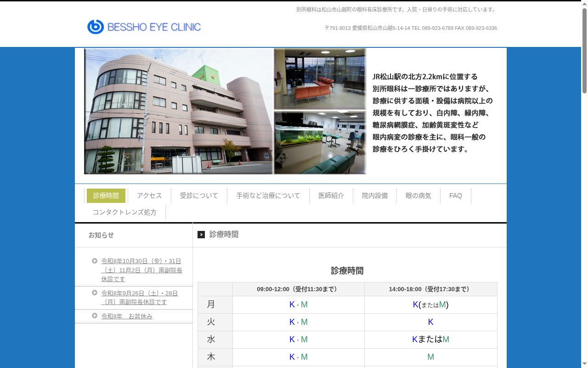
Task: Click the 木 row label
Action: pyautogui.click(x=211, y=357)
